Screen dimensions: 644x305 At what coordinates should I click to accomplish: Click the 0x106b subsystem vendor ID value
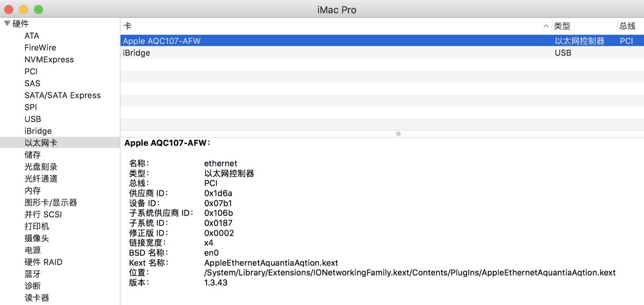(x=218, y=213)
